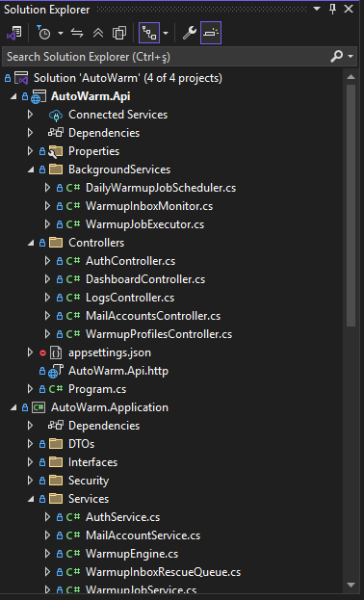Select the Solution 'AutoWarm' root node
The height and width of the screenshot is (600, 364).
pos(128,78)
